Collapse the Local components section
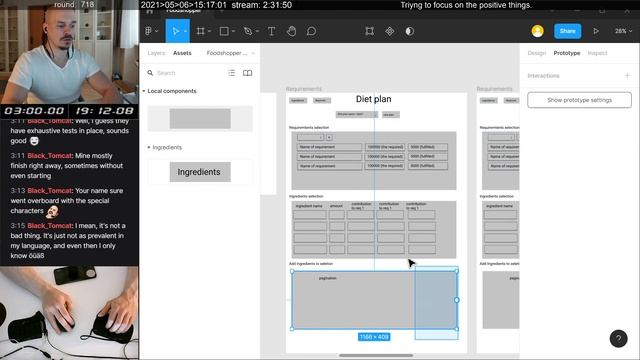 click(x=144, y=91)
